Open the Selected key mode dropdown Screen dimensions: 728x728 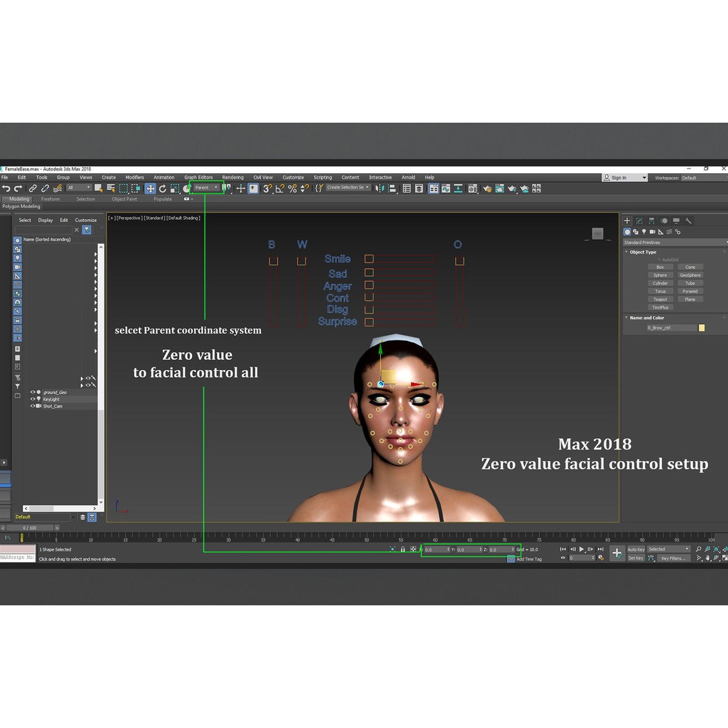tap(669, 549)
